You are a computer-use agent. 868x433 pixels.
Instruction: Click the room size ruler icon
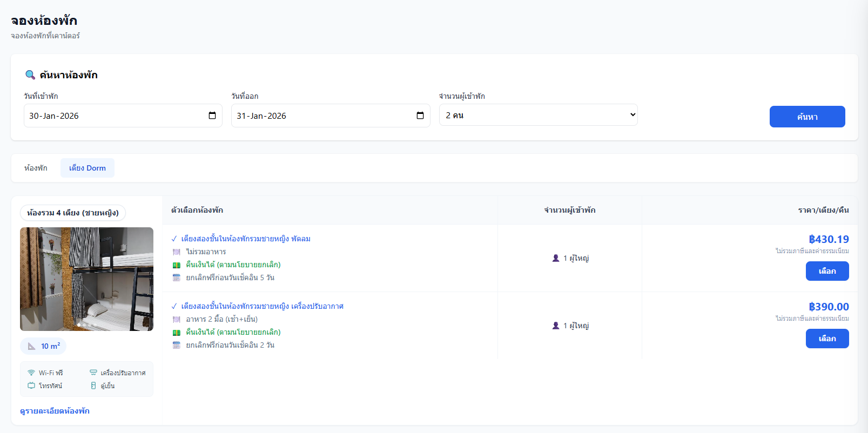pos(32,346)
